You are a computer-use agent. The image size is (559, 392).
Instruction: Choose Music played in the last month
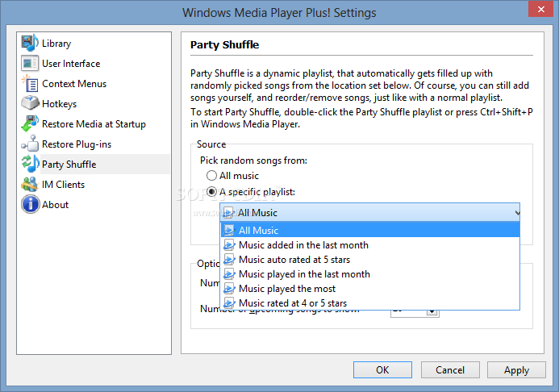tap(370, 274)
